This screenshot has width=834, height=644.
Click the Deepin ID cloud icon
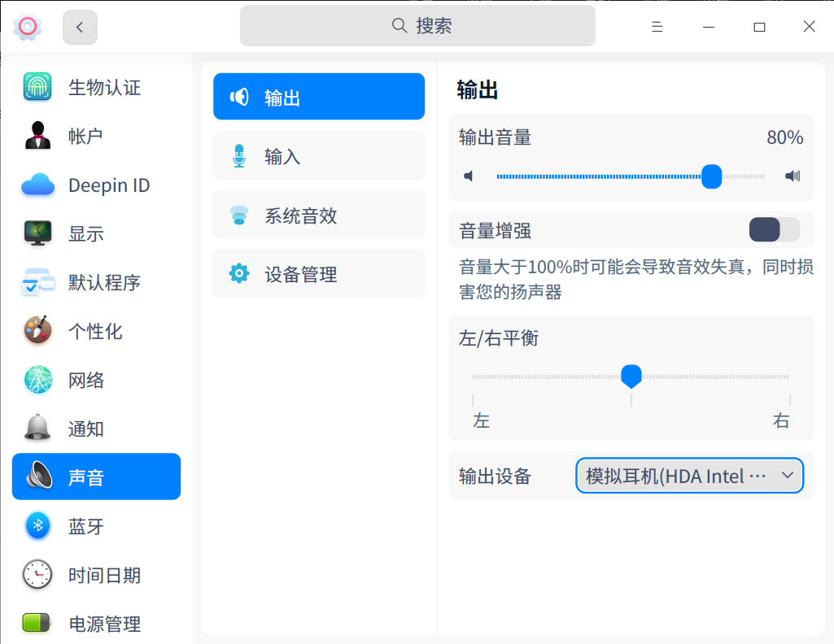click(x=37, y=185)
